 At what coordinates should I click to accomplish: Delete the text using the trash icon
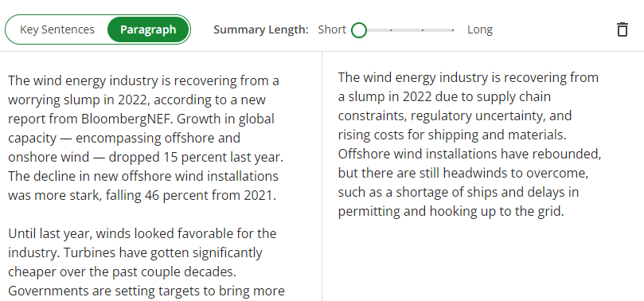tap(623, 29)
